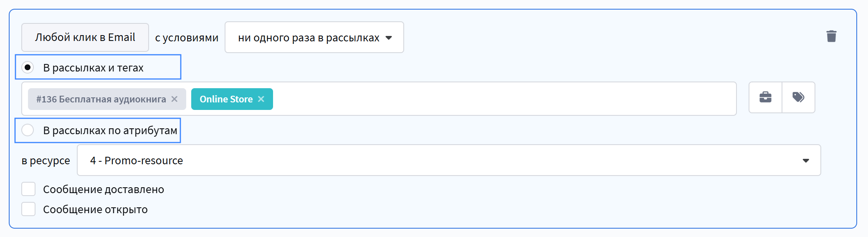Delete the condition with the trash icon
The width and height of the screenshot is (868, 237).
point(831,36)
